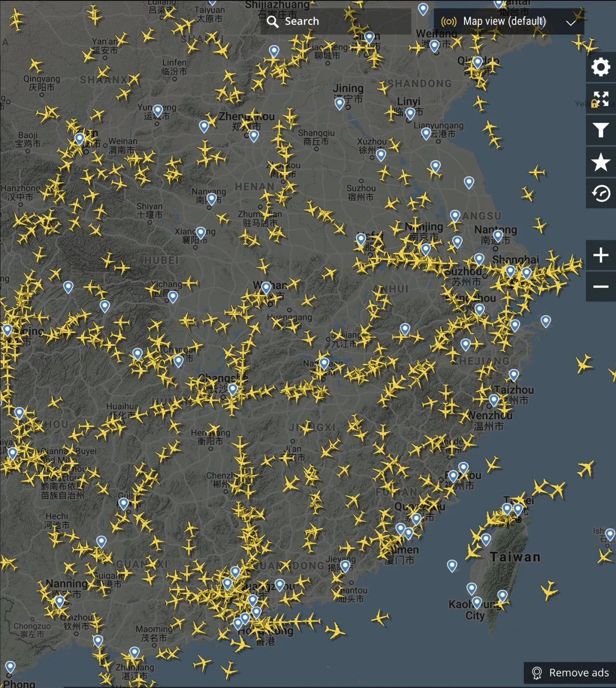Image resolution: width=616 pixels, height=688 pixels.
Task: Select the airport pin above the Taizhou label
Action: [x=514, y=375]
